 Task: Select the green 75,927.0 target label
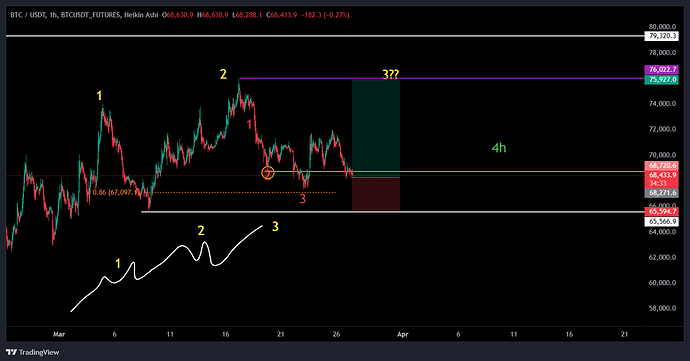tap(661, 79)
